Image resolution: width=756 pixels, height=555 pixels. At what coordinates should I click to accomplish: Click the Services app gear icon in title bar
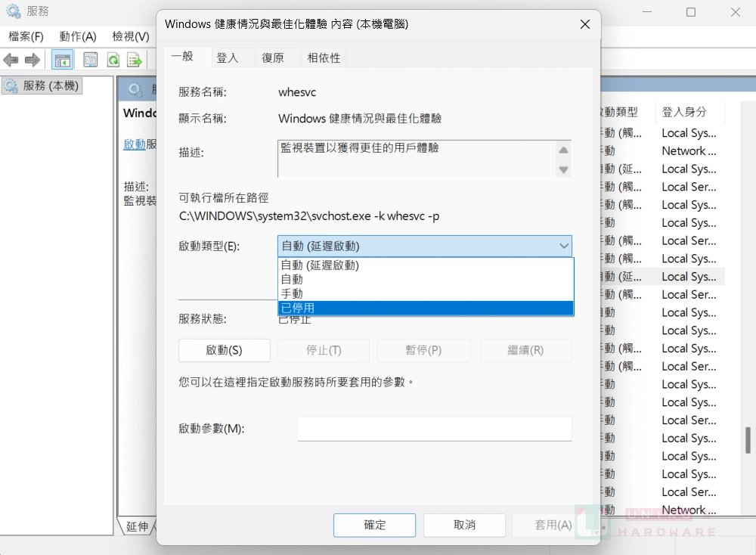pyautogui.click(x=13, y=11)
